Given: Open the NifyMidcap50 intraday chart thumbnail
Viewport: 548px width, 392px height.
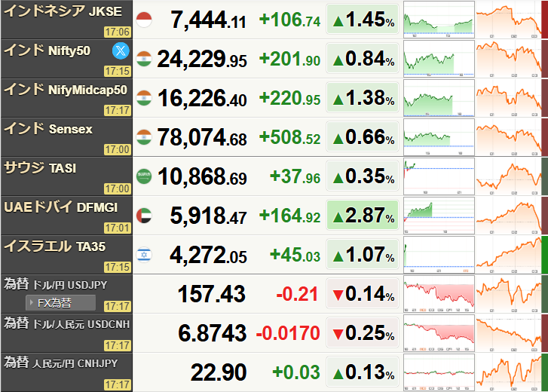Looking at the screenshot, I should pyautogui.click(x=439, y=98).
